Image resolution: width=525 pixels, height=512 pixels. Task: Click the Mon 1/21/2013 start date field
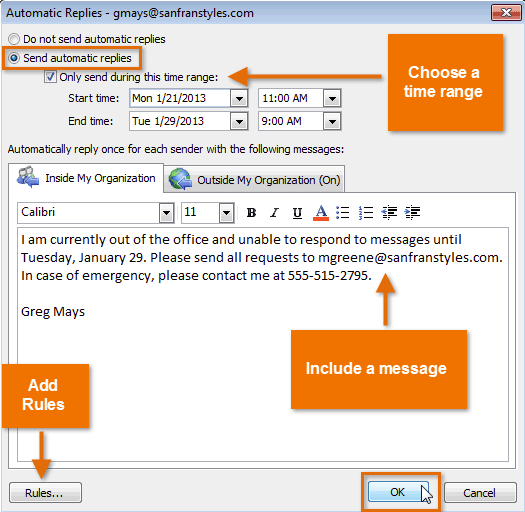pyautogui.click(x=180, y=98)
